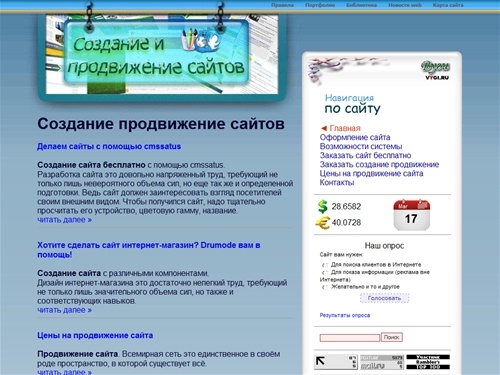Click читать далее under интернет-магазин article
This screenshot has width=500, height=375.
point(64,310)
